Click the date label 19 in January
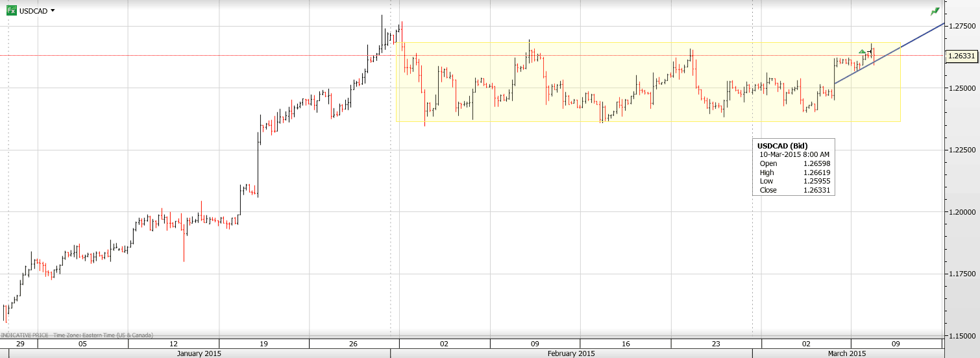 [x=263, y=344]
